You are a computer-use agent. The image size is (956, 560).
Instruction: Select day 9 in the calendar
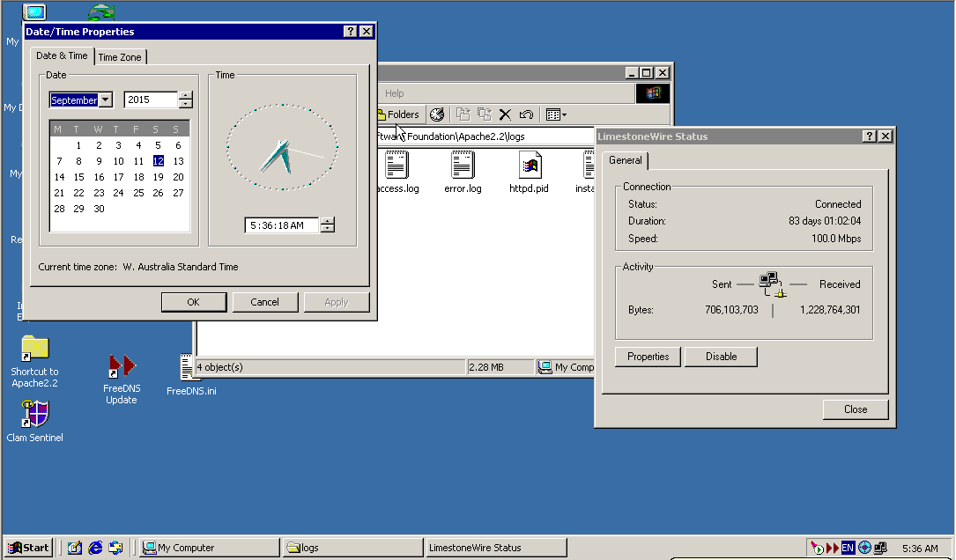(99, 161)
